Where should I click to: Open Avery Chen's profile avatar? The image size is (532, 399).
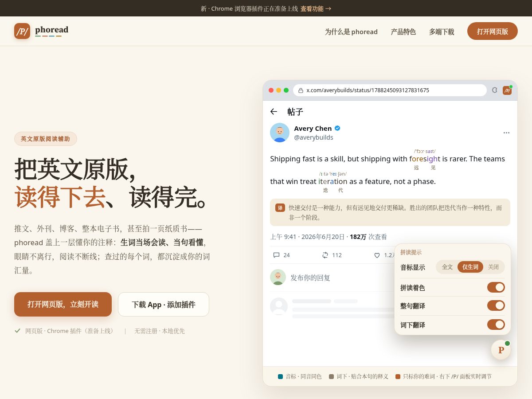tap(280, 133)
